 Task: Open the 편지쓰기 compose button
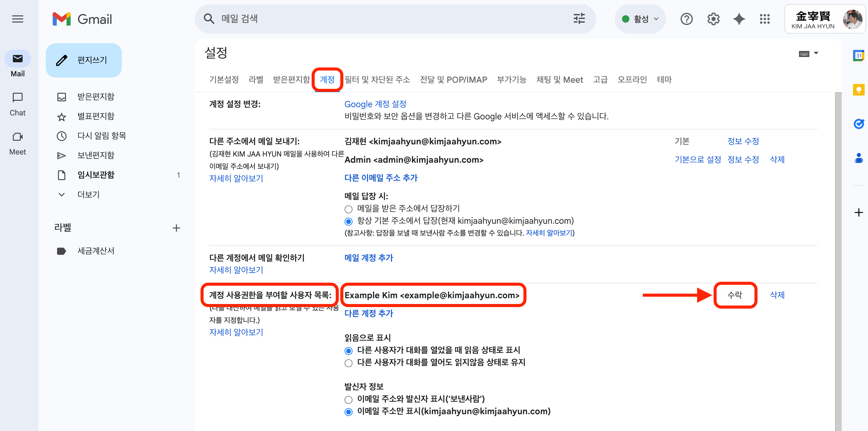coord(84,60)
